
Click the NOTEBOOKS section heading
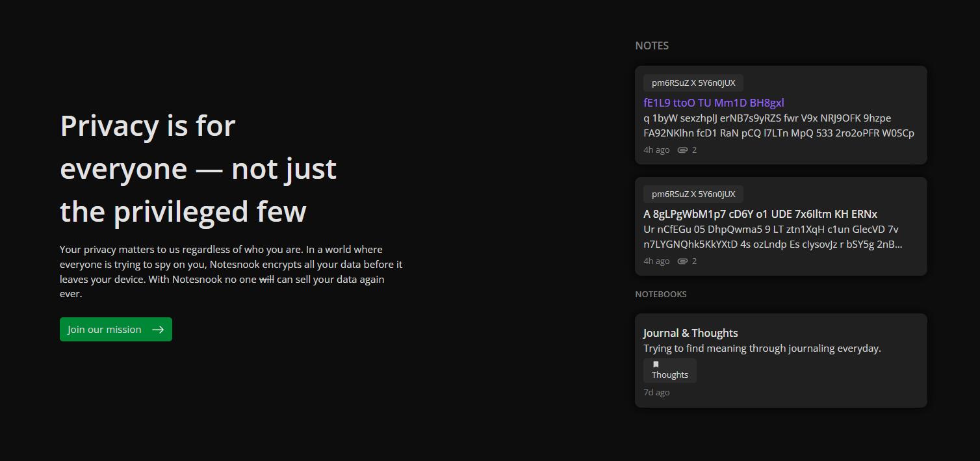(x=661, y=294)
